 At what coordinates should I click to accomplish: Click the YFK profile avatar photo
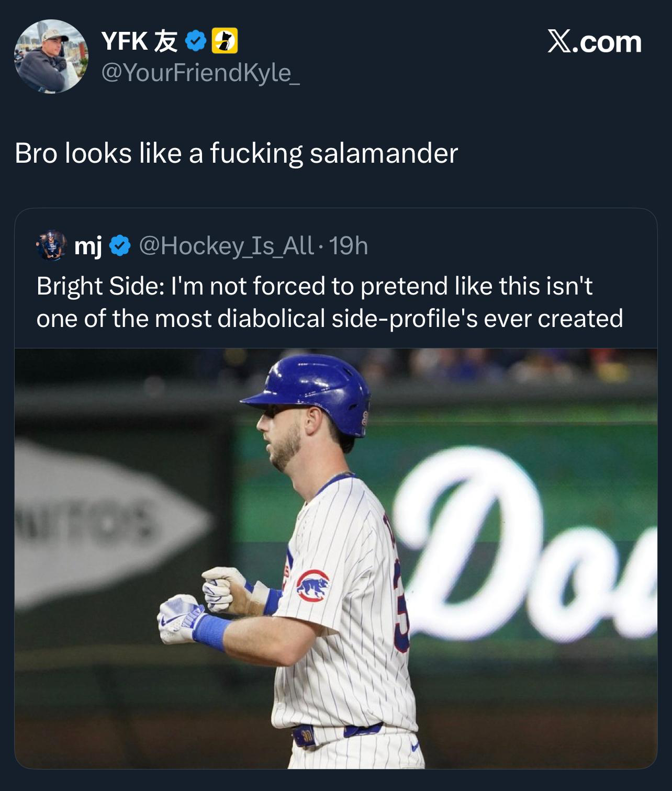[x=51, y=56]
